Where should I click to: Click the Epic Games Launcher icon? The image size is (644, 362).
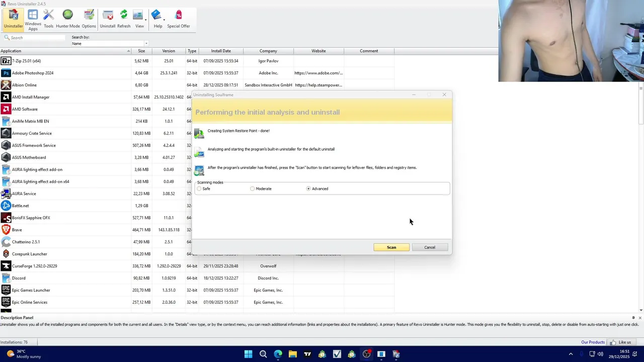(x=6, y=290)
